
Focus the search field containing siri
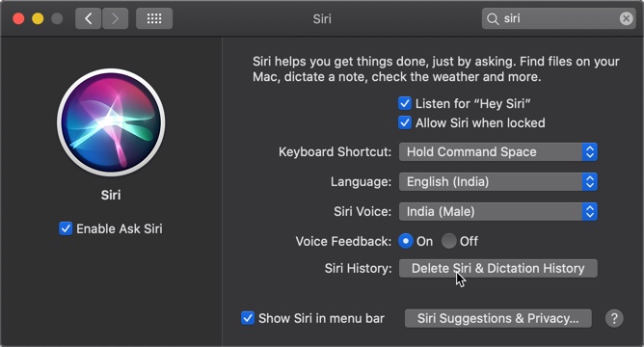558,18
